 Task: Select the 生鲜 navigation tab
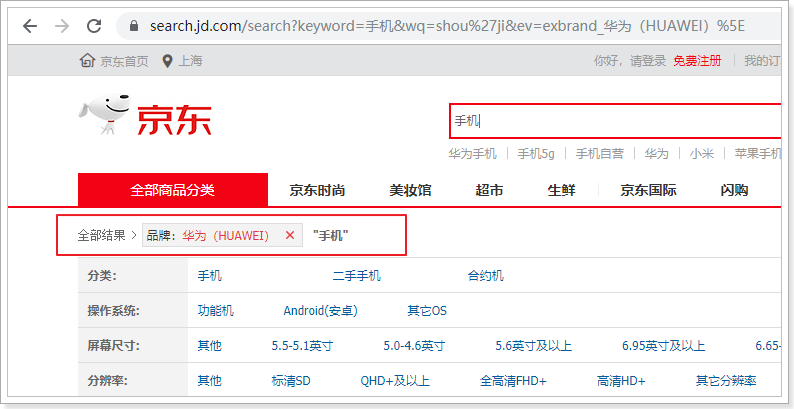click(x=561, y=190)
